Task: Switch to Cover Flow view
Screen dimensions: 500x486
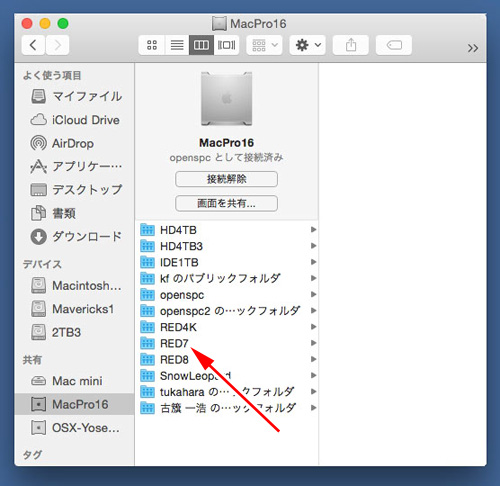Action: (226, 45)
